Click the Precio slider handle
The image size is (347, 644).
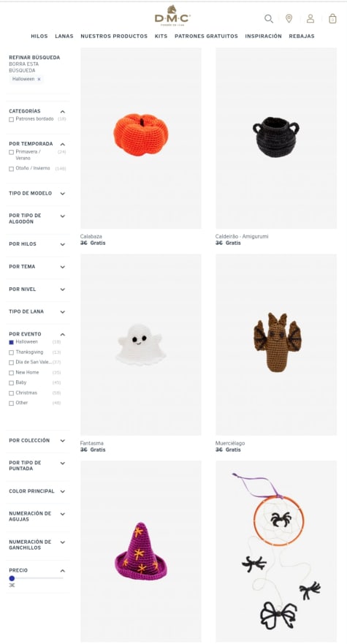(x=12, y=578)
